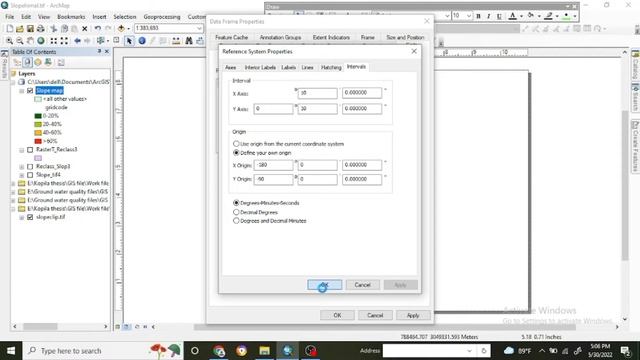Click the Measure tool icon
The height and width of the screenshot is (360, 640).
pos(176,41)
